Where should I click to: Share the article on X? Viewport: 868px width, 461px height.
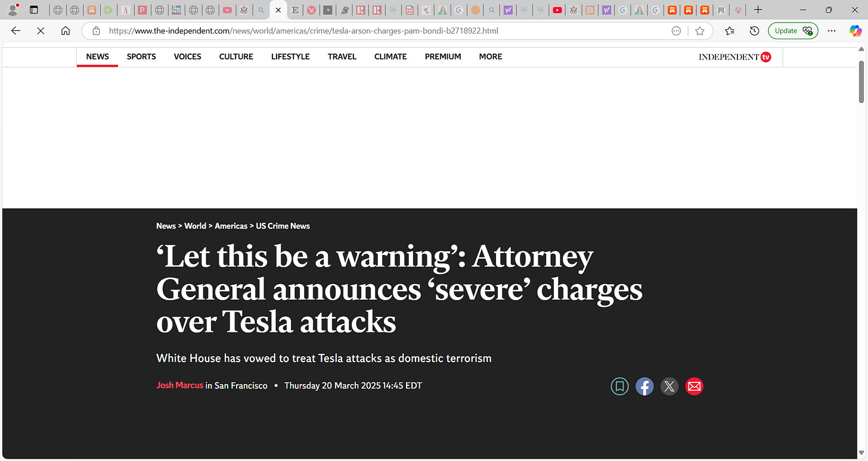669,387
